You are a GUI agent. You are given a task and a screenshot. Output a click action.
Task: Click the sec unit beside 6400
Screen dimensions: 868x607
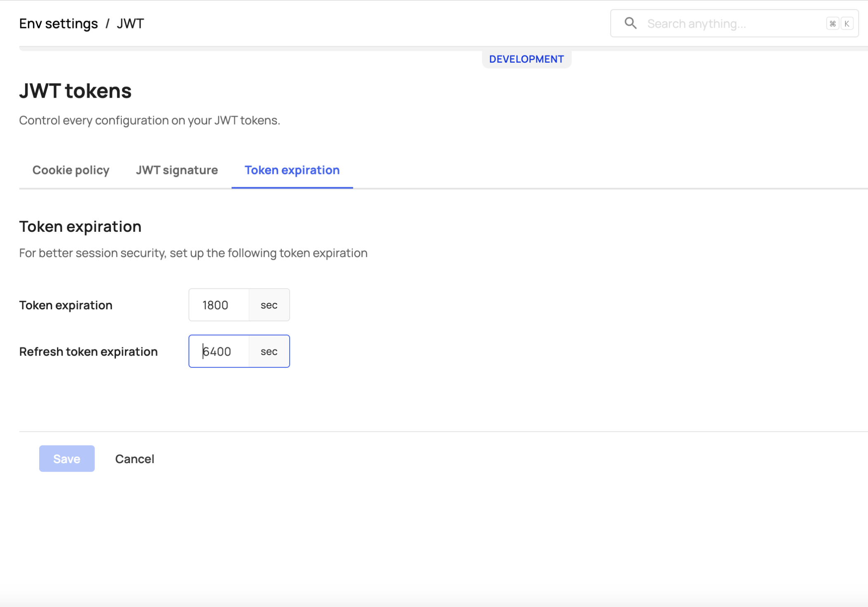[269, 351]
